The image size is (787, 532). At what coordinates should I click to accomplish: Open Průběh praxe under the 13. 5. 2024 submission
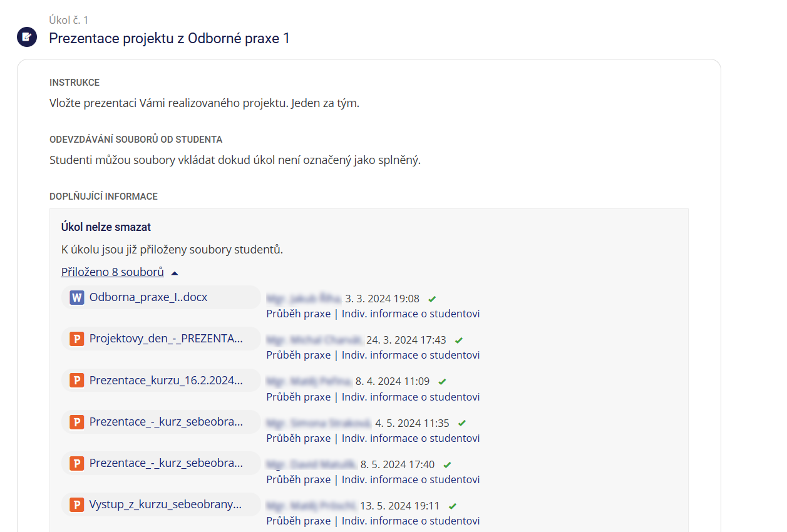point(298,521)
